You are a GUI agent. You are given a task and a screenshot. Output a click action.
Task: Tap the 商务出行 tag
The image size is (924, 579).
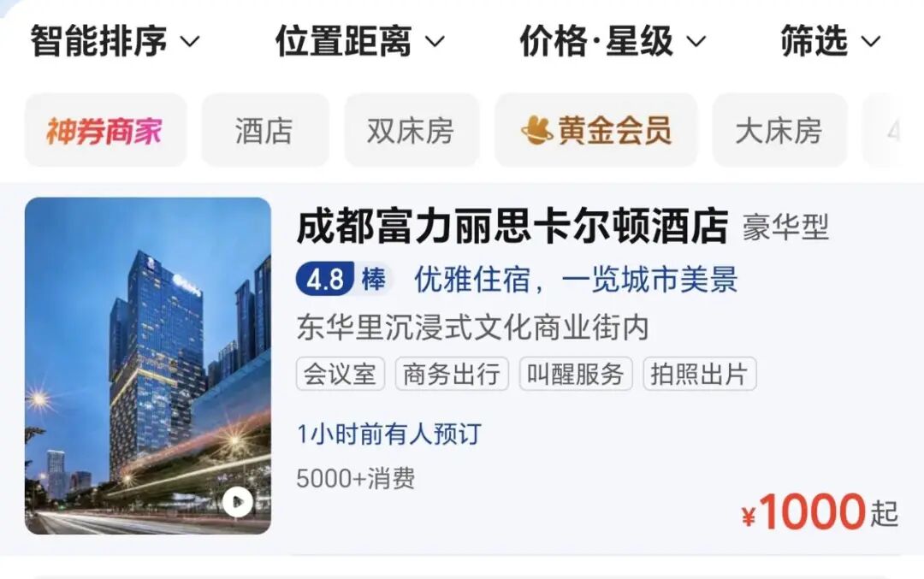coord(452,374)
